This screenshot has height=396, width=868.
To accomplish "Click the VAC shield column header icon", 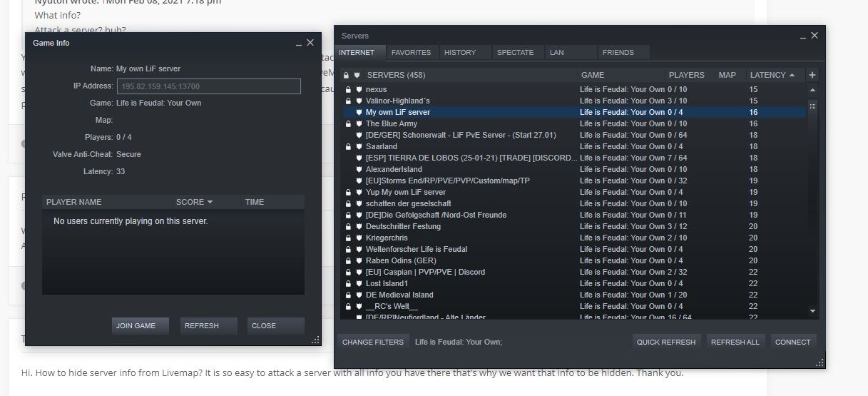I will (x=357, y=75).
